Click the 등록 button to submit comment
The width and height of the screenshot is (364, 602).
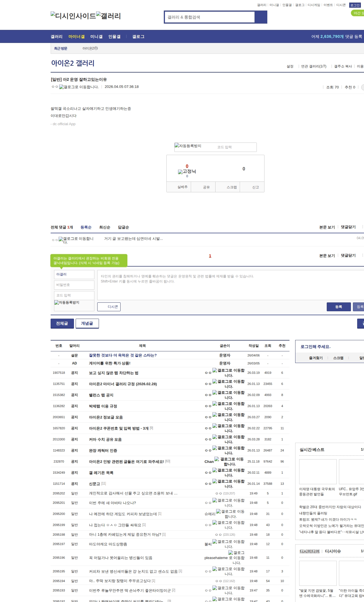[x=338, y=307]
